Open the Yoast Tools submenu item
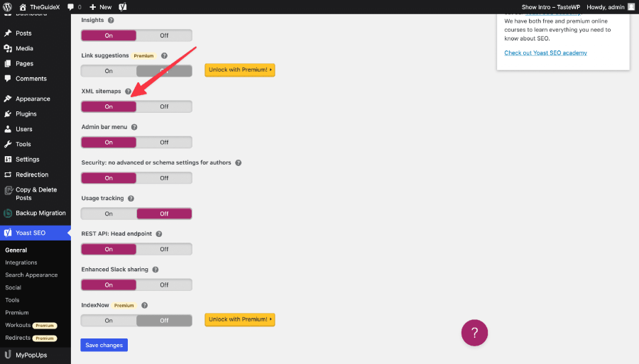 (12, 300)
